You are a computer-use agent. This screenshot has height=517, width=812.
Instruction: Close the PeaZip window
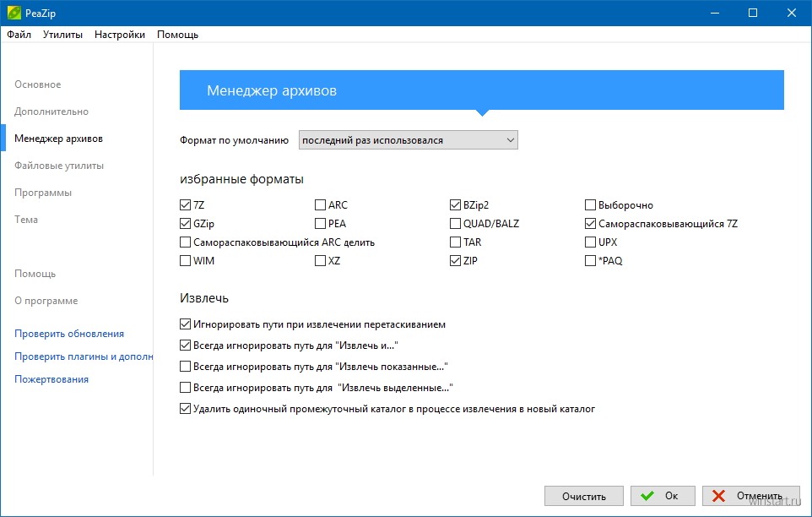792,13
